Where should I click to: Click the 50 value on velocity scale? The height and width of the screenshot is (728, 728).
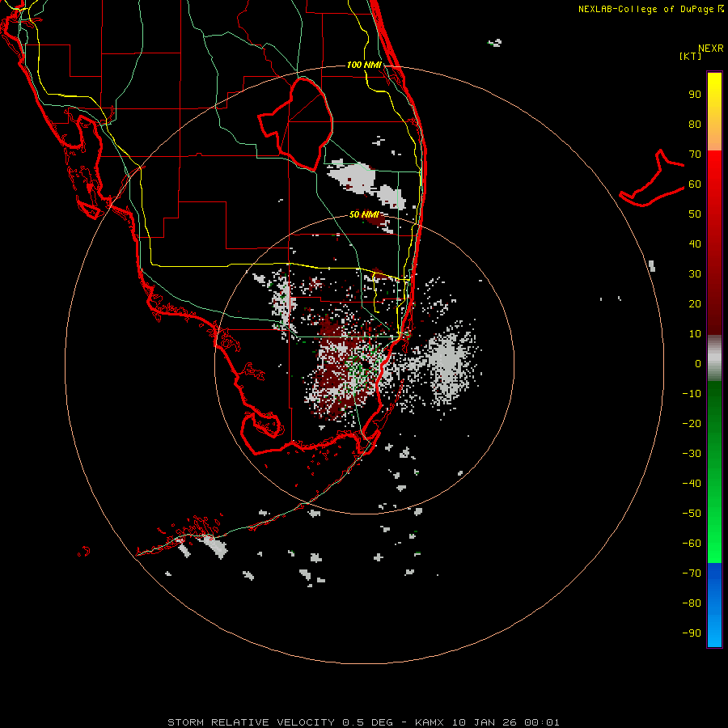(695, 214)
